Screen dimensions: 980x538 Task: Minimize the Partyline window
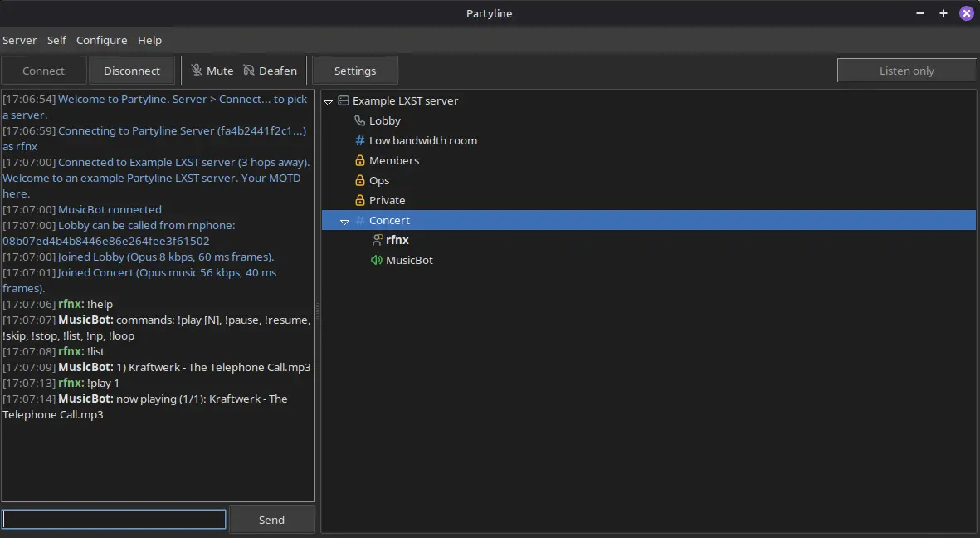pyautogui.click(x=920, y=13)
